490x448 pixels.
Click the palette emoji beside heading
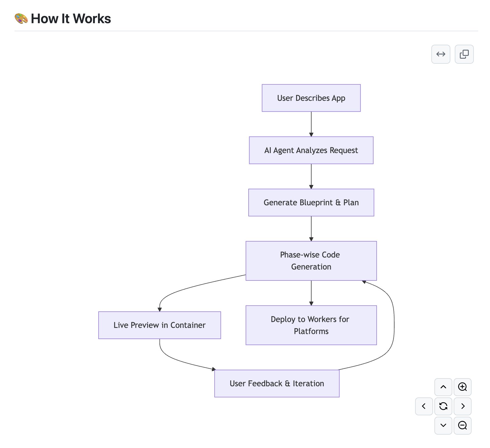point(21,19)
